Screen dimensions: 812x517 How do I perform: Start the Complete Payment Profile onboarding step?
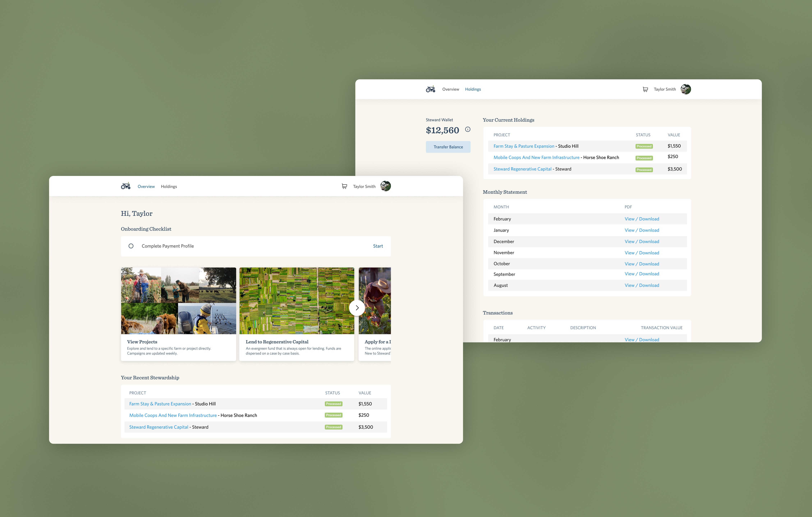(x=378, y=246)
